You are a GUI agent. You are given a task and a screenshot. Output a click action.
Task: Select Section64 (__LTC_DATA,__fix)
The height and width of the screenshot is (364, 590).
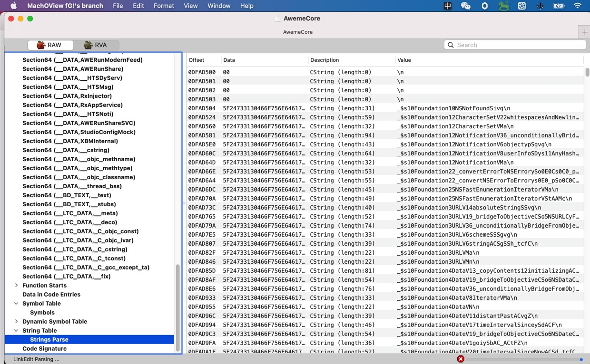click(67, 277)
